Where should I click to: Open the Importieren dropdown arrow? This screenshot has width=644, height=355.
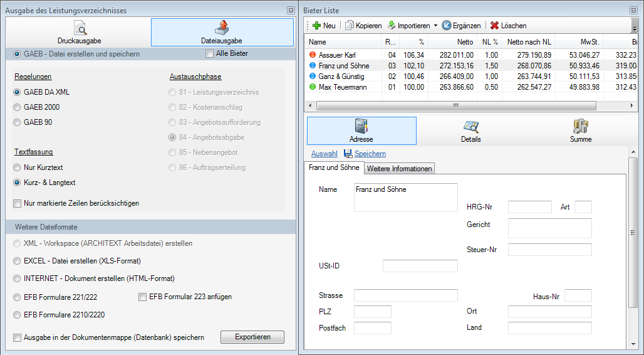[x=435, y=26]
